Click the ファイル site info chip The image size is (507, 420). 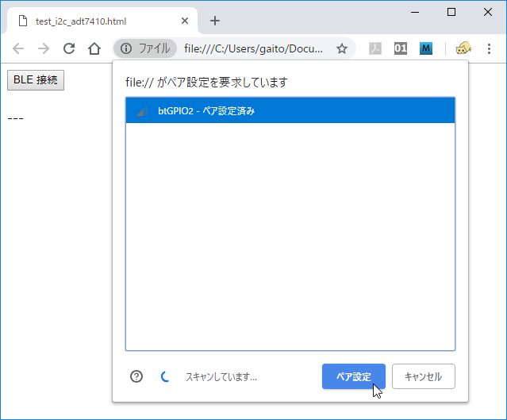pos(144,48)
